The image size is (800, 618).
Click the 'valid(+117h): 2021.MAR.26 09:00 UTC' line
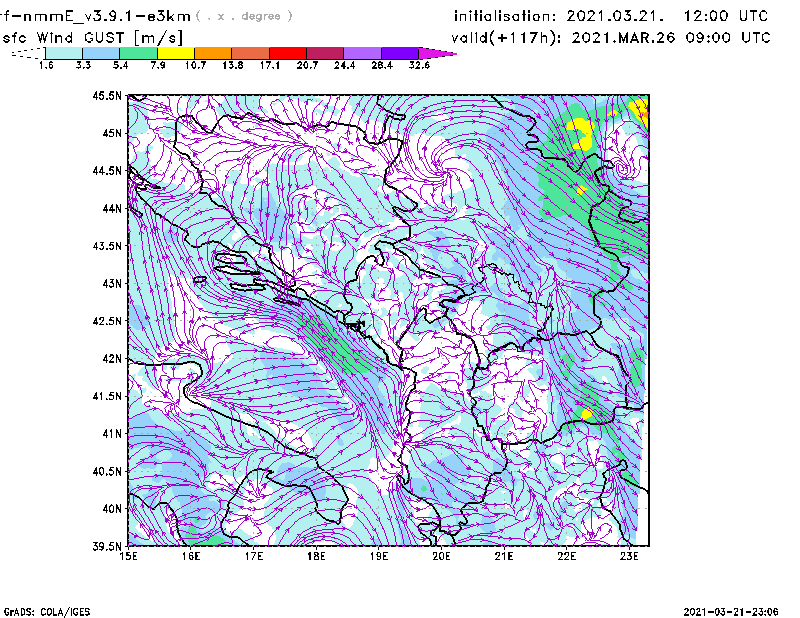pyautogui.click(x=611, y=38)
